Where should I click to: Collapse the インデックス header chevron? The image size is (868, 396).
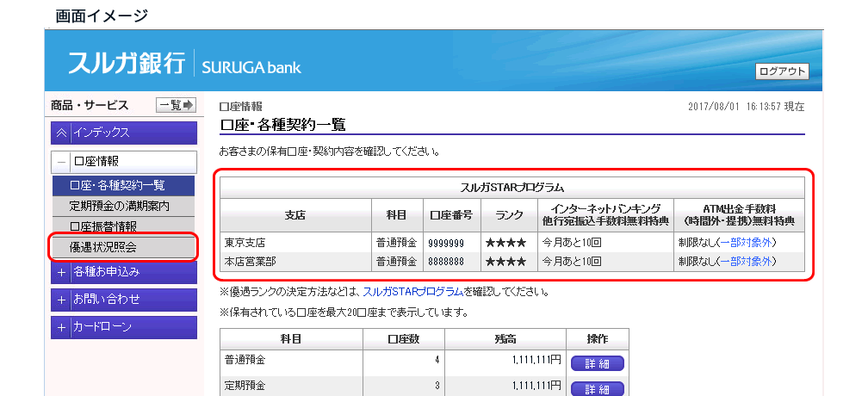61,133
